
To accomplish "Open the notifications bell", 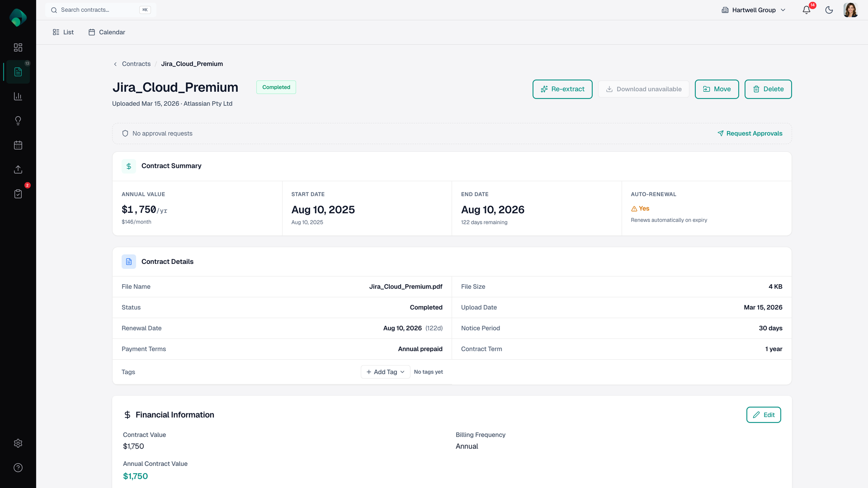I will click(x=807, y=10).
